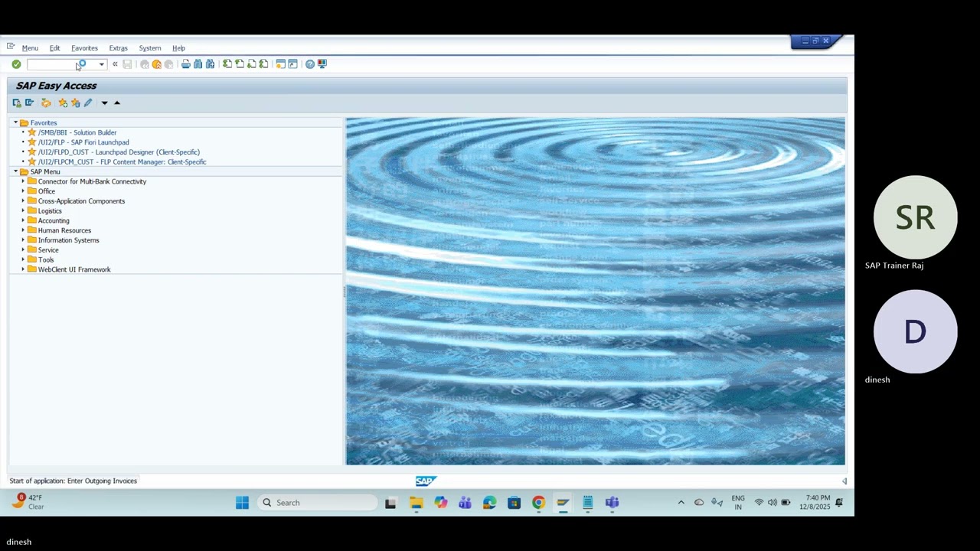Open the System menu
This screenshot has height=551, width=980.
150,48
